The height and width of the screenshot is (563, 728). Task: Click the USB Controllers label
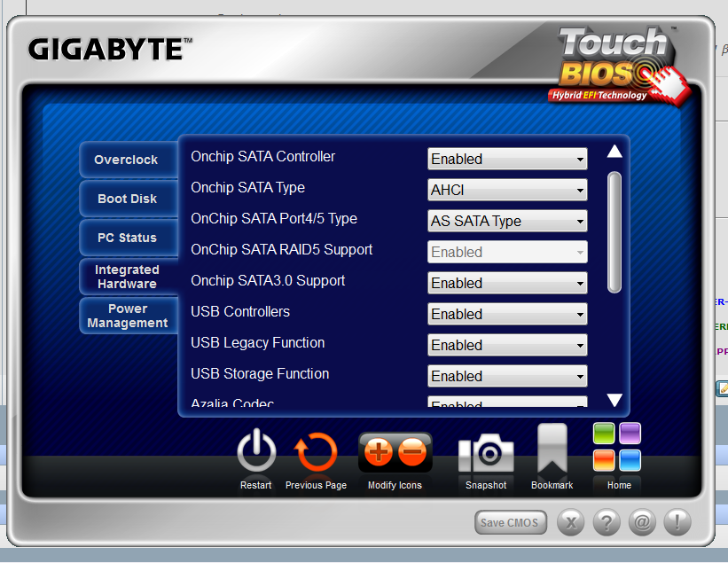240,312
